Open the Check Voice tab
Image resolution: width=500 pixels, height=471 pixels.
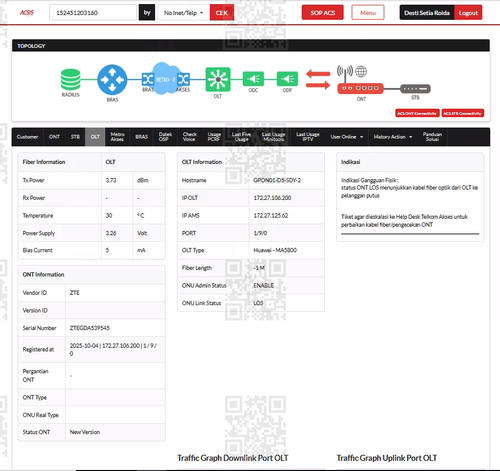click(189, 137)
